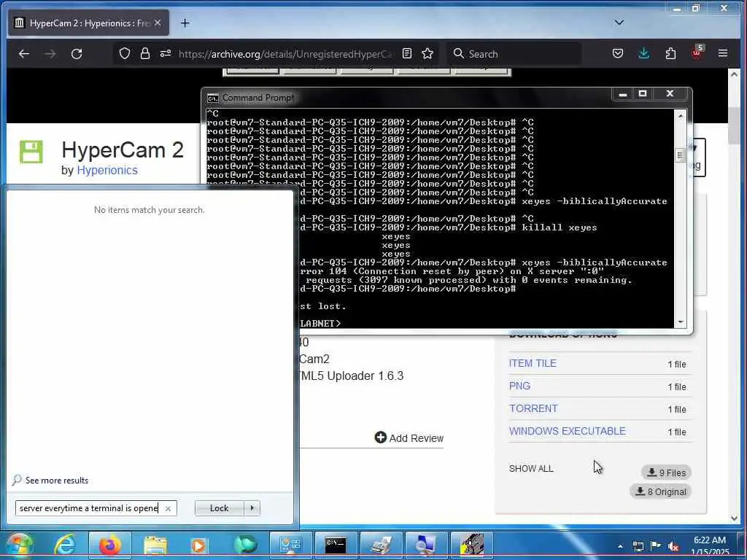The width and height of the screenshot is (747, 560).
Task: Click See more results in Start menu
Action: pyautogui.click(x=50, y=480)
